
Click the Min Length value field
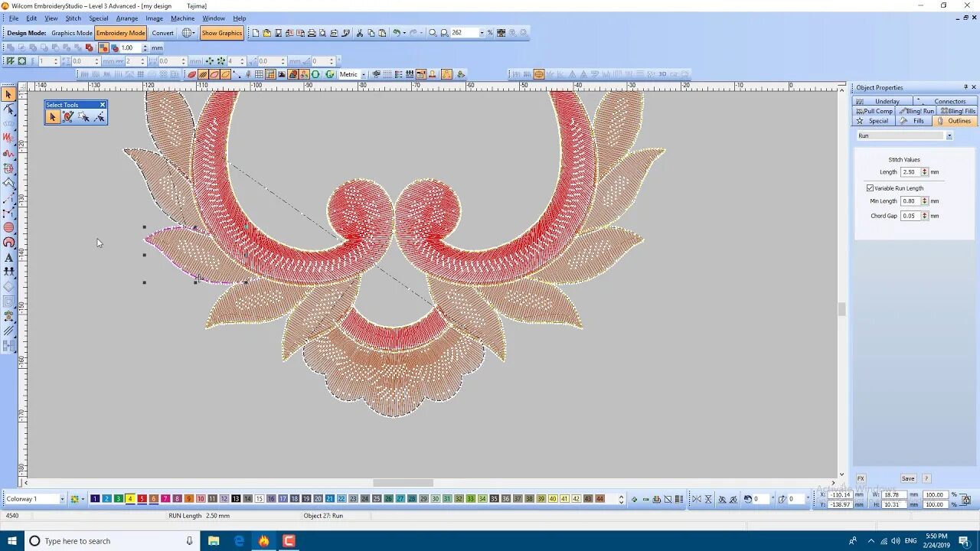[x=910, y=201]
